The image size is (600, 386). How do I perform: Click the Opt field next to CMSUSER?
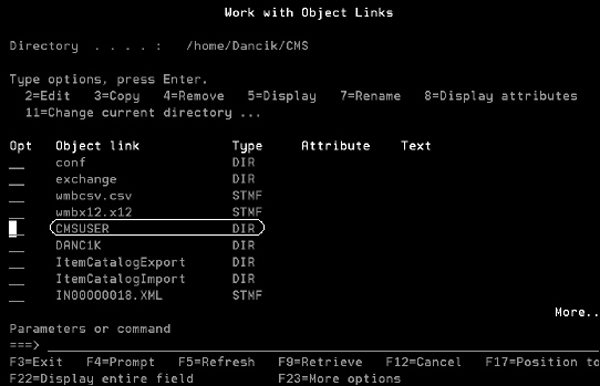point(17,229)
